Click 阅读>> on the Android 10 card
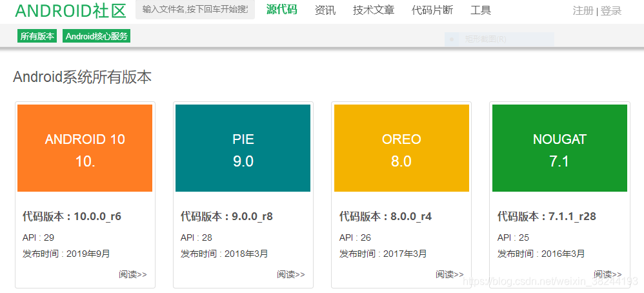This screenshot has height=293, width=644. tap(133, 274)
